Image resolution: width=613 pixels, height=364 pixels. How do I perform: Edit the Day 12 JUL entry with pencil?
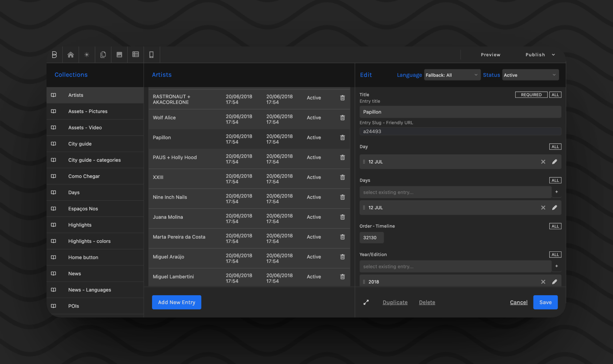click(554, 162)
